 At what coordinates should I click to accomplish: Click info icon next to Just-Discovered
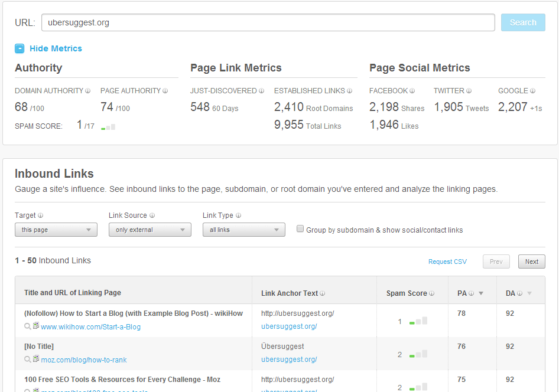262,91
